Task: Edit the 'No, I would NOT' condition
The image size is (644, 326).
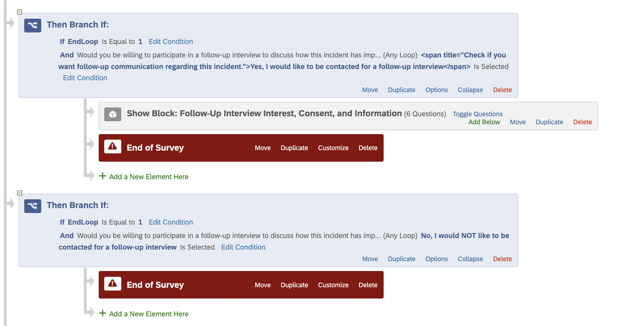Action: click(243, 247)
